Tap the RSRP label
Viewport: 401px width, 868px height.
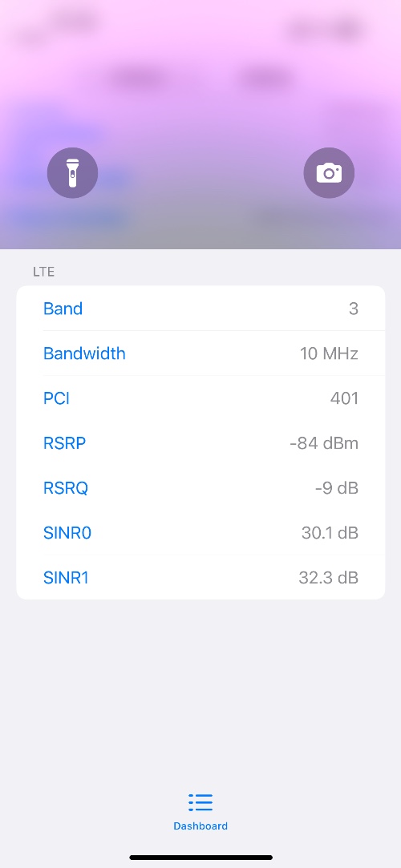(x=64, y=443)
